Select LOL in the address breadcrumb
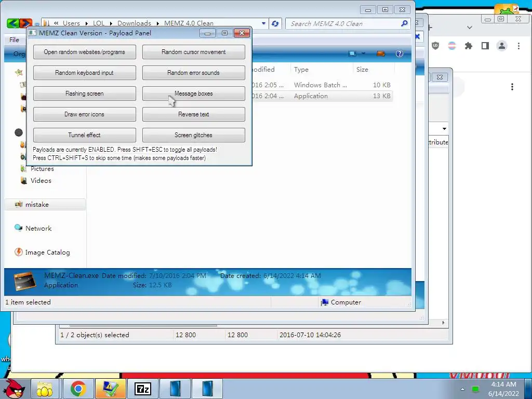This screenshot has width=532, height=399. [x=99, y=23]
